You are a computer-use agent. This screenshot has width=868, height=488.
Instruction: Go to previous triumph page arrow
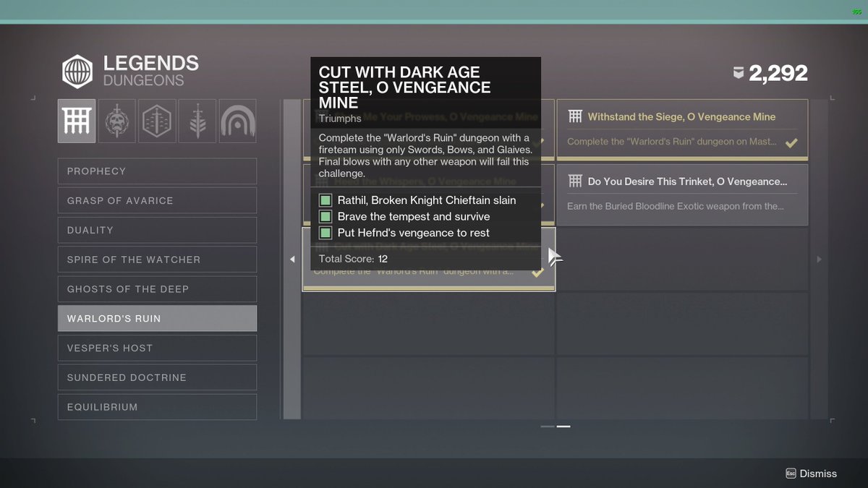click(292, 259)
